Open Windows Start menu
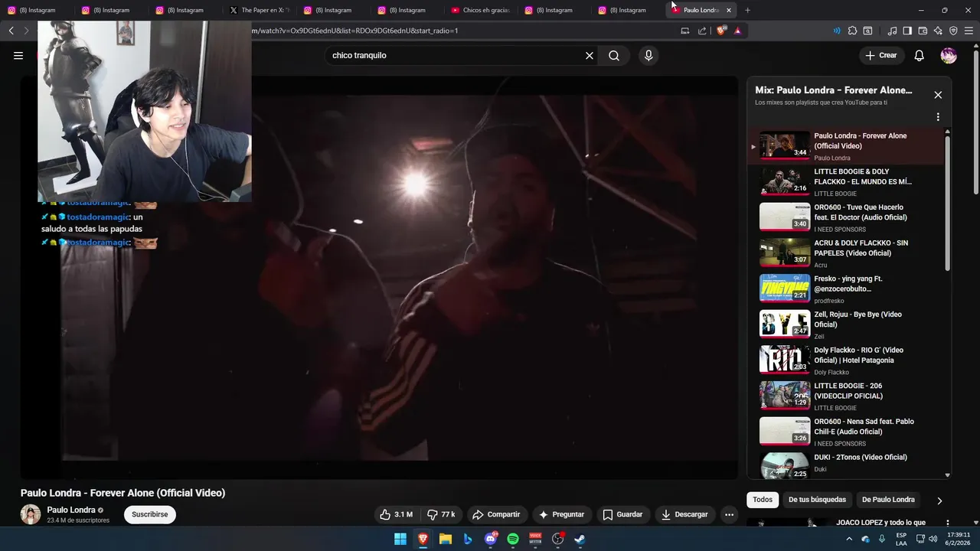The image size is (980, 551). coord(400,539)
